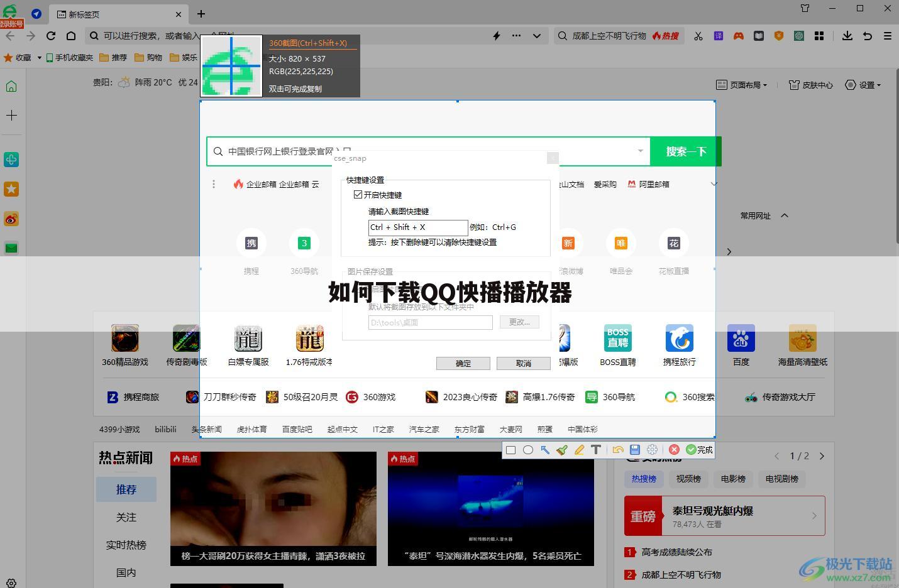
Task: Click the screenshot hotkey input field
Action: click(x=418, y=227)
